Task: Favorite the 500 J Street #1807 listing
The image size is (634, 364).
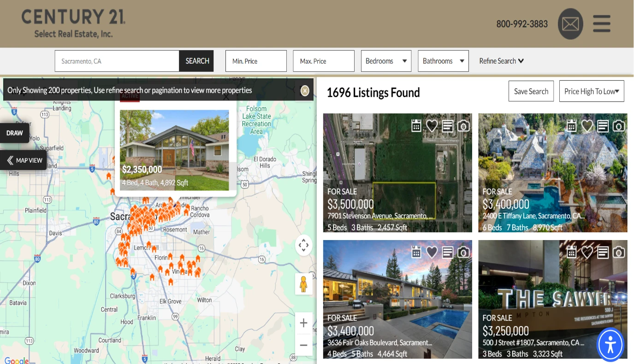Action: pos(587,252)
